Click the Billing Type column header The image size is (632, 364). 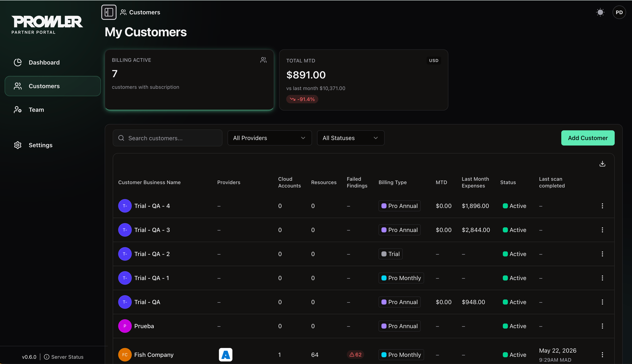tap(393, 182)
